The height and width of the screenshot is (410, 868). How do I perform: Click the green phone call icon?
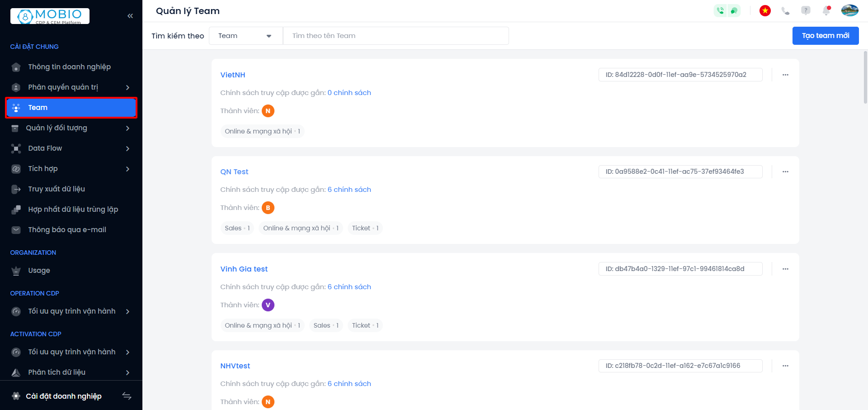[x=721, y=11]
